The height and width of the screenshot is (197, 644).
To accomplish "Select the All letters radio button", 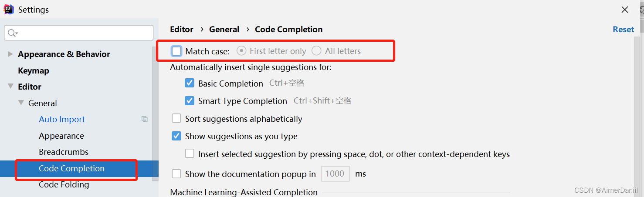I will coord(317,51).
